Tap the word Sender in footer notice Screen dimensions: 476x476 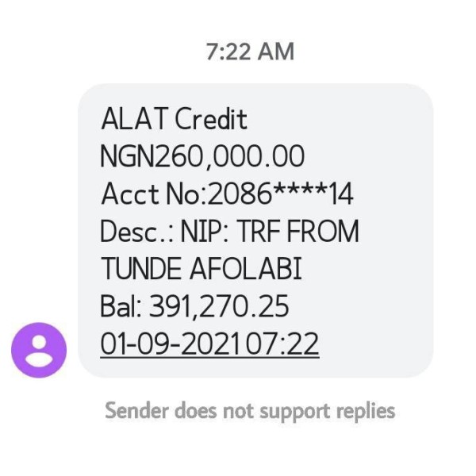[136, 410]
